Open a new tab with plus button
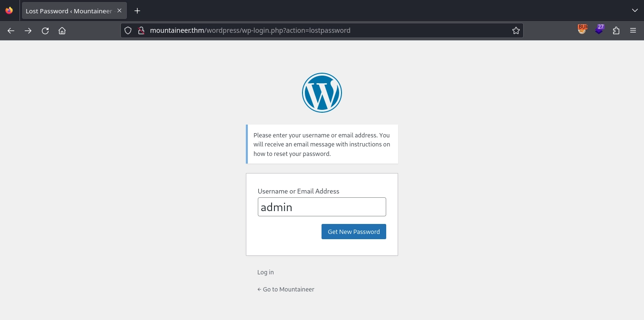Image resolution: width=644 pixels, height=320 pixels. (x=137, y=10)
